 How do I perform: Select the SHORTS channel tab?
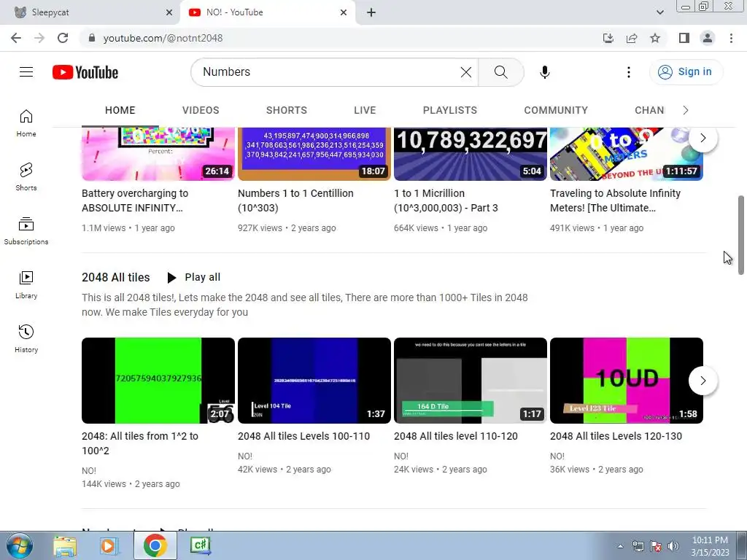[x=286, y=110]
